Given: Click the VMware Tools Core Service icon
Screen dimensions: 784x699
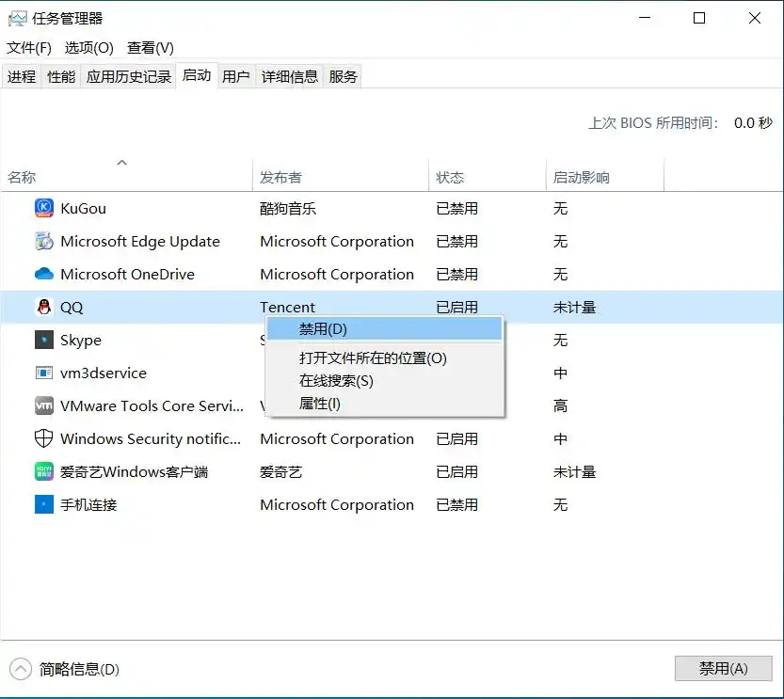Looking at the screenshot, I should pyautogui.click(x=43, y=405).
